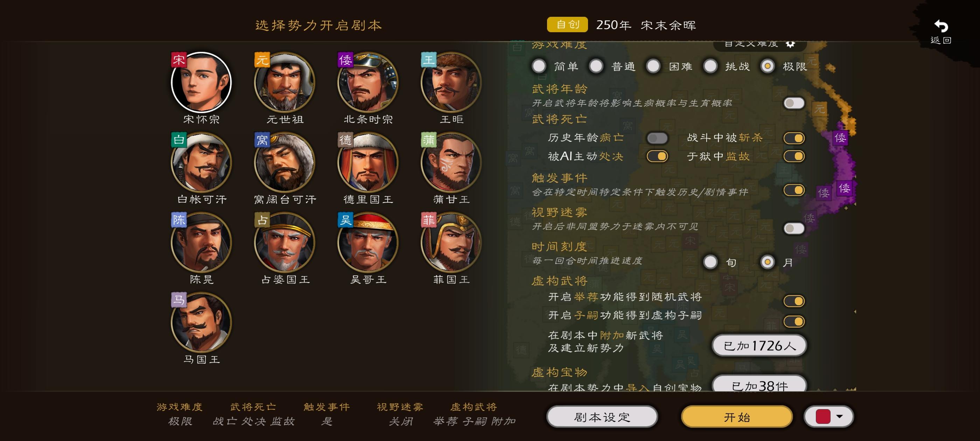Screen dimensions: 980x441
Task: Choose 旬 as the time scale
Action: pyautogui.click(x=710, y=262)
